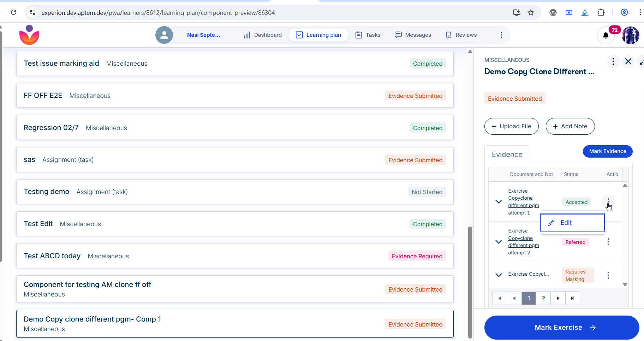Click the learner avatar icon beside Nasi Septe
Screen dimensions: 644x341
[x=164, y=35]
